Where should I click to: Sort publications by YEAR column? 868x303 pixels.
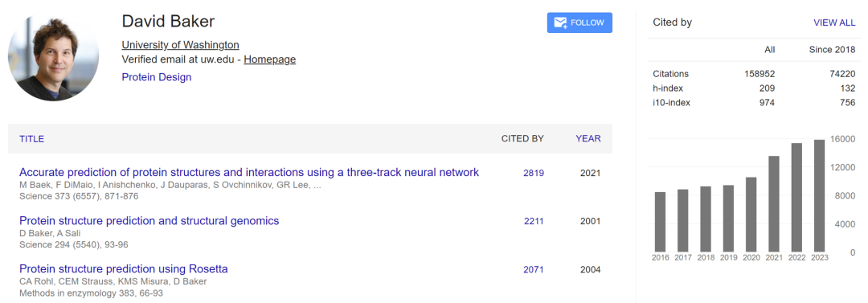588,138
